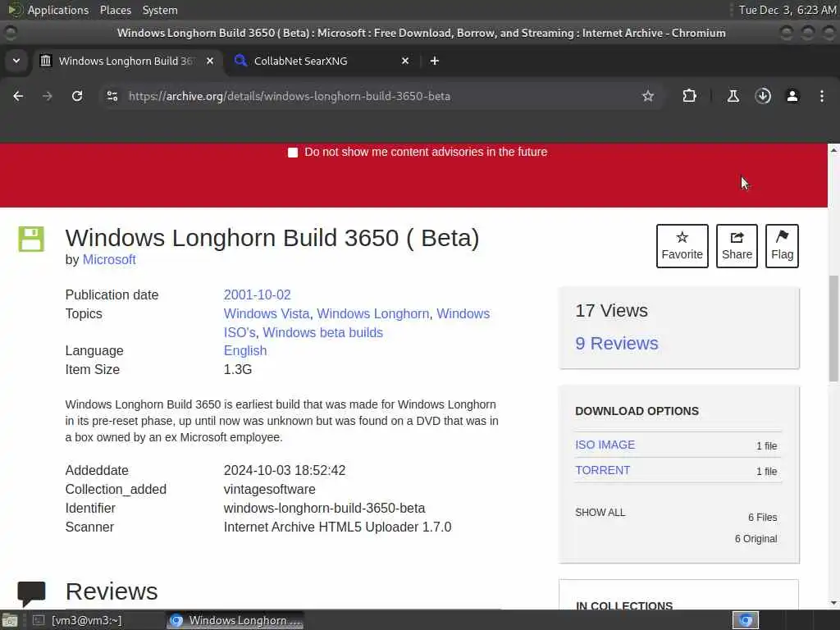Flag this item with Flag button

pyautogui.click(x=782, y=246)
